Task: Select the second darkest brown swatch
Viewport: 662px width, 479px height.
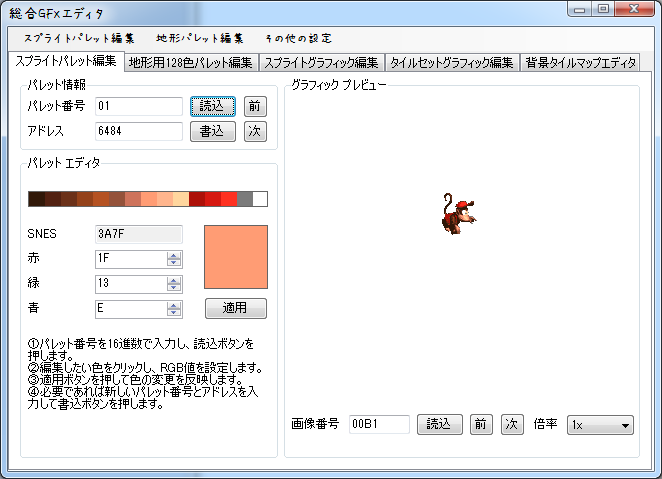Action: (x=53, y=199)
